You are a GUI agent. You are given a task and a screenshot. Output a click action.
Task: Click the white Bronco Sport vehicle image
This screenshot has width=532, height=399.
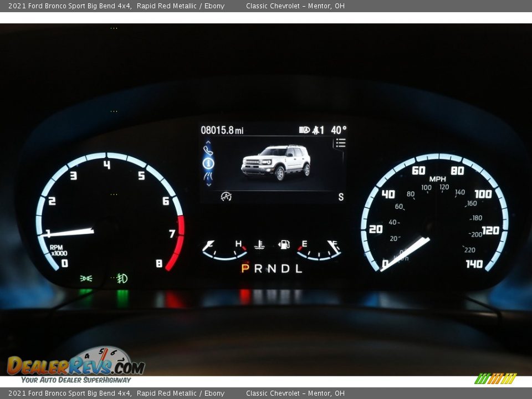pos(276,162)
